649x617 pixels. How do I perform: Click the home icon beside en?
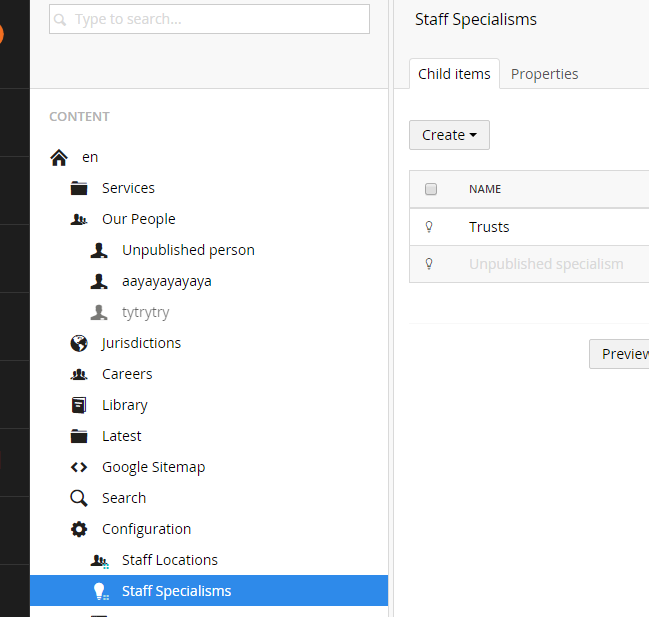point(59,157)
